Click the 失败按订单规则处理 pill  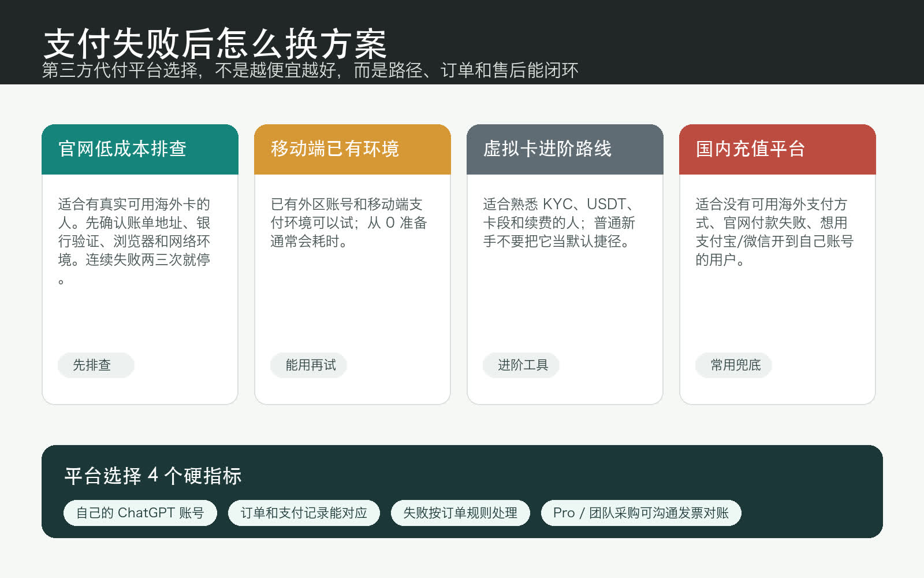(x=460, y=513)
